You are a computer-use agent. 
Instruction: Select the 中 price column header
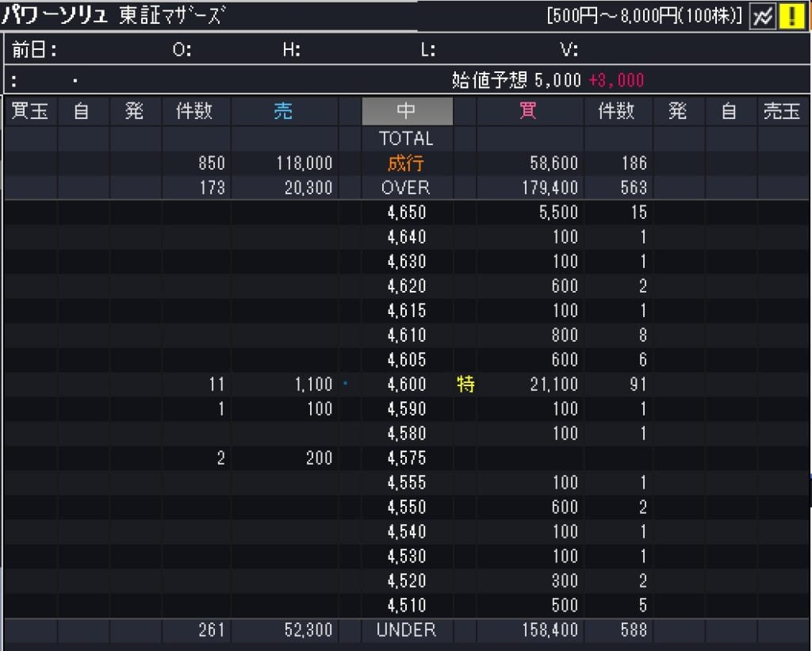pos(406,111)
